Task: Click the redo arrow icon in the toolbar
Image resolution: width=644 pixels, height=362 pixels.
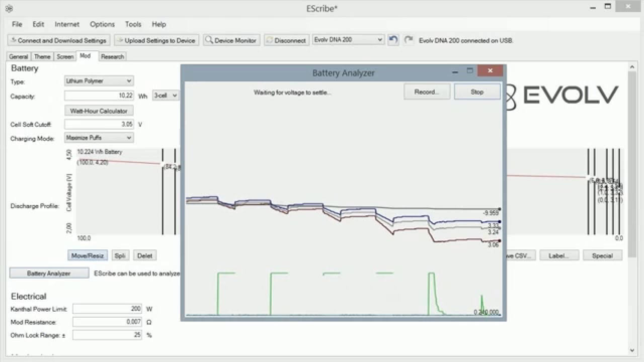Action: (x=409, y=40)
